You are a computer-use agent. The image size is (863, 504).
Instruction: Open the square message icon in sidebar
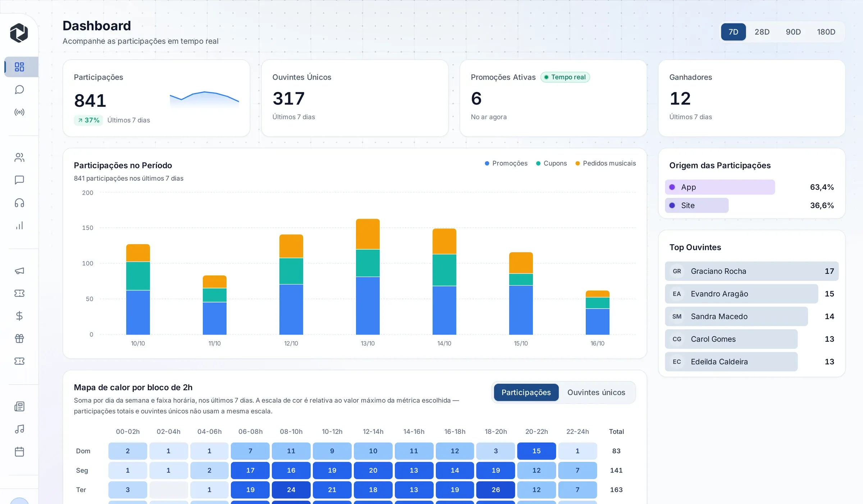coord(19,180)
